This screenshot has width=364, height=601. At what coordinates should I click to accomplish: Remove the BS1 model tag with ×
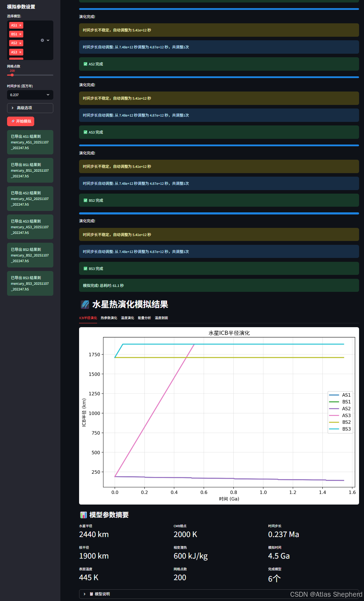click(20, 34)
